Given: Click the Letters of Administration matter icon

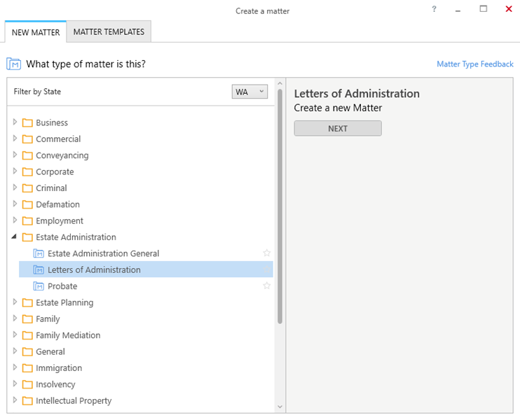Looking at the screenshot, I should 39,269.
